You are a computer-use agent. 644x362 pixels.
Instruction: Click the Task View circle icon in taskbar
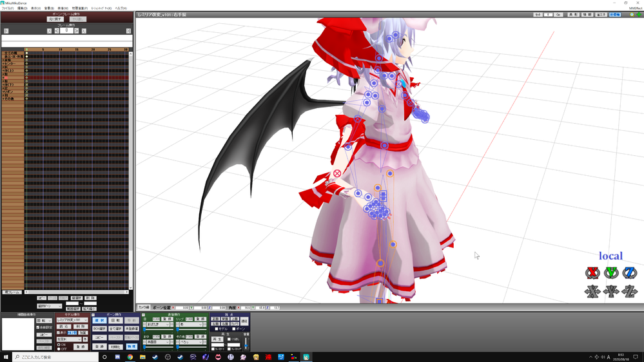pyautogui.click(x=104, y=357)
